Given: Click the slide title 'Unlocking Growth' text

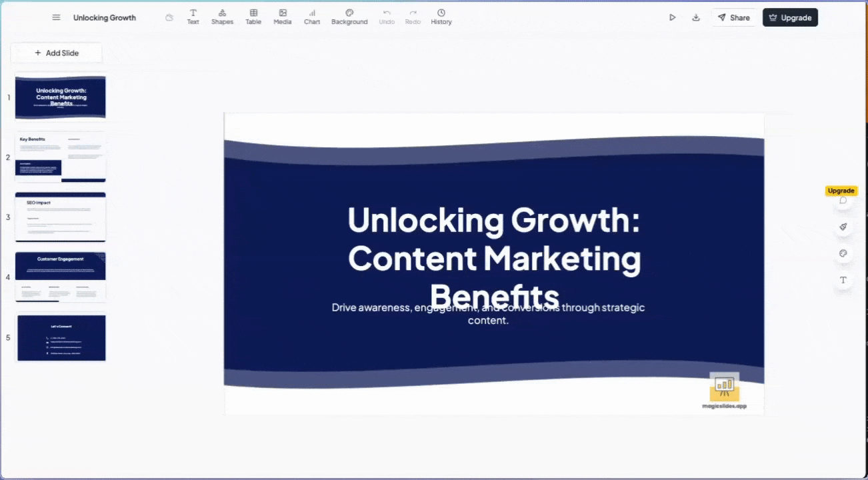Looking at the screenshot, I should click(493, 220).
